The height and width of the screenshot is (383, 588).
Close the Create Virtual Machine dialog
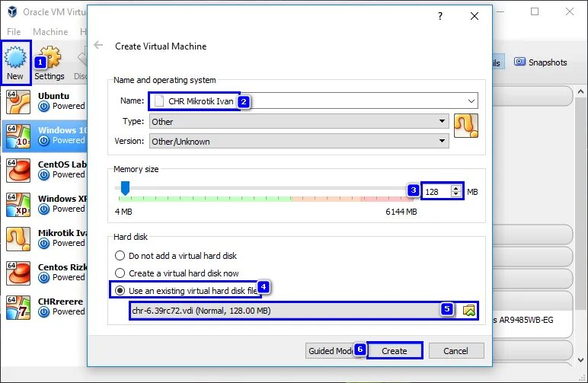(475, 16)
